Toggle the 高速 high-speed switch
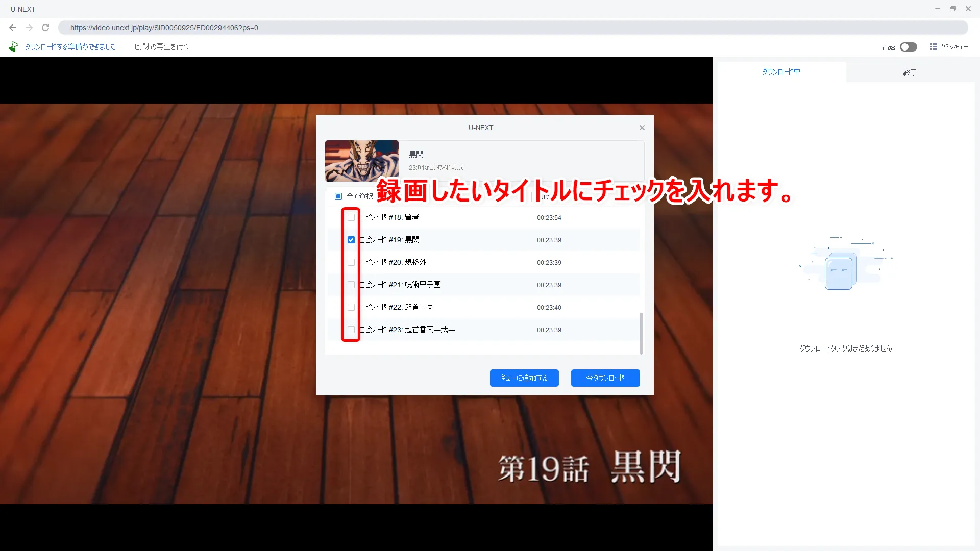 click(x=909, y=47)
